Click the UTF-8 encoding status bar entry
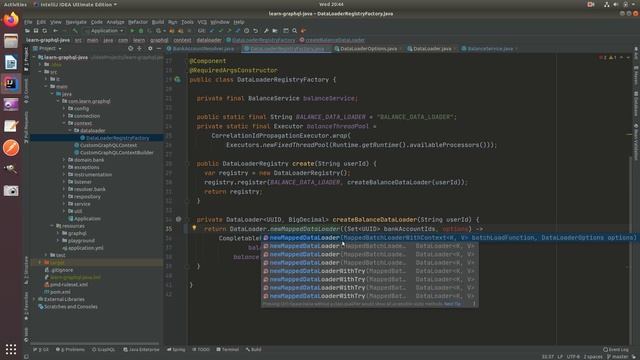The width and height of the screenshot is (640, 360). coord(573,357)
